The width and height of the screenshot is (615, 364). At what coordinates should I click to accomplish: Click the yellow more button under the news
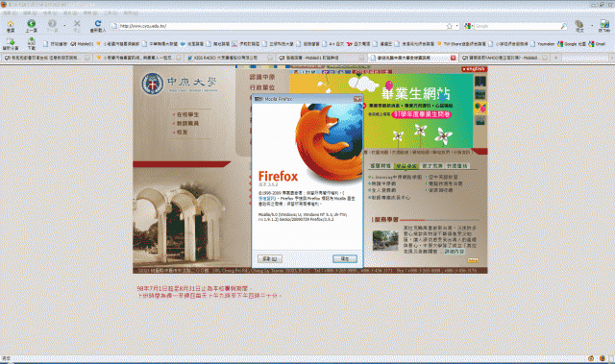[x=473, y=260]
